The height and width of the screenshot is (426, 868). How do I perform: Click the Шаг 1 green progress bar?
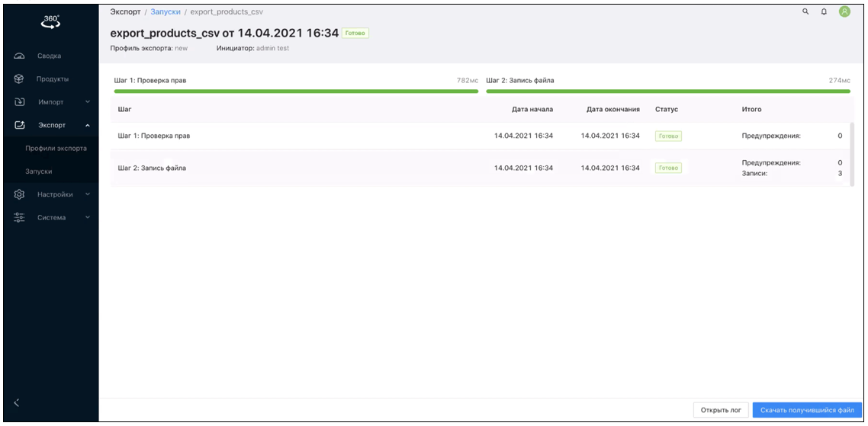(296, 91)
